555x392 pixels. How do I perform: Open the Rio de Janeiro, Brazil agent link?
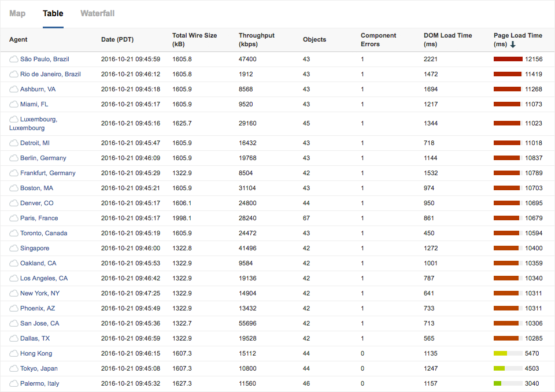[50, 74]
